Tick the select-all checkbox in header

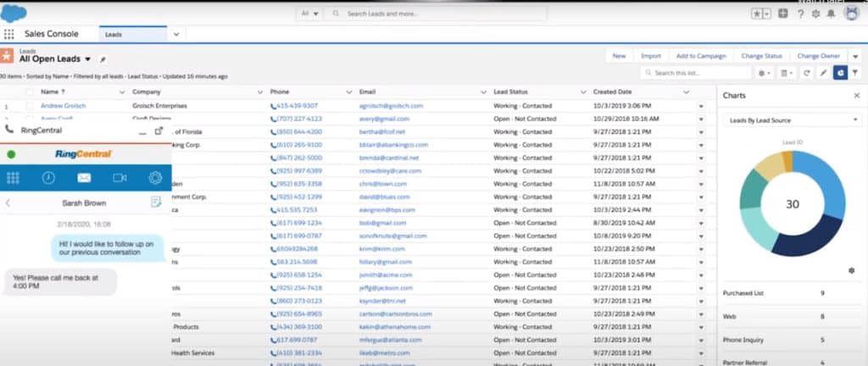click(30, 91)
